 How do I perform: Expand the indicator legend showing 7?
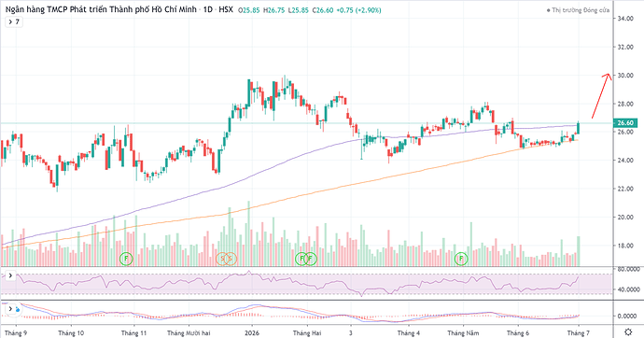pos(14,21)
